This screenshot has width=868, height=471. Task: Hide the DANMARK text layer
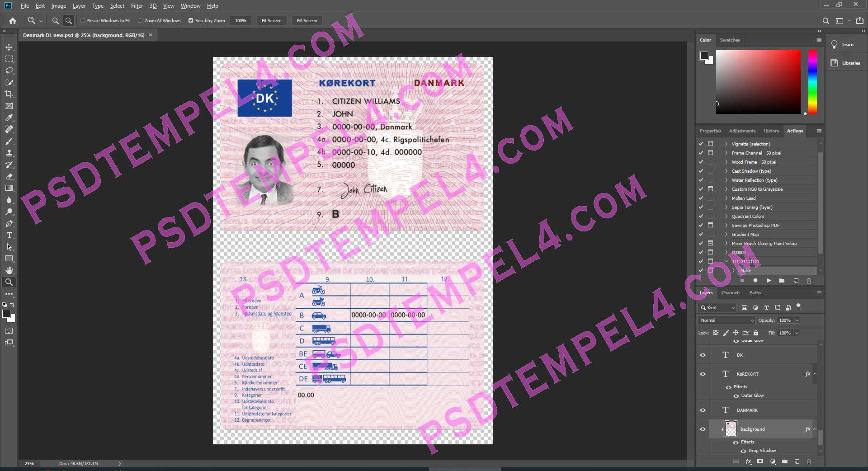tap(703, 410)
